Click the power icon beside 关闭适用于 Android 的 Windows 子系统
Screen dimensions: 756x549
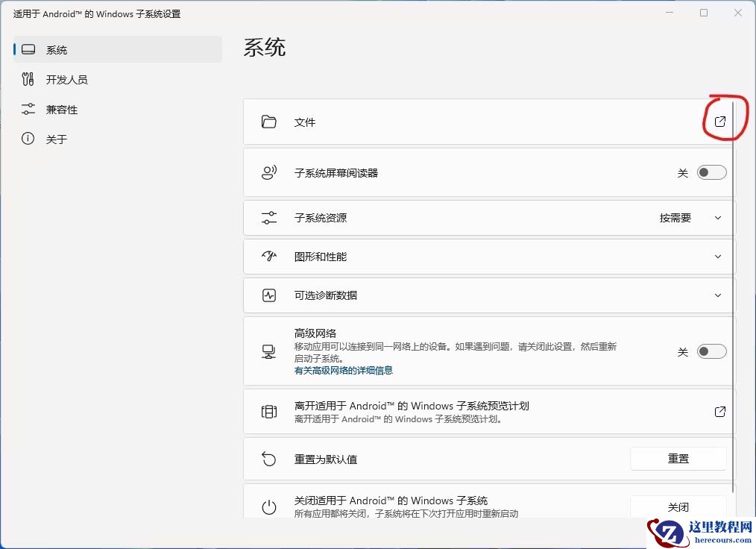click(x=270, y=506)
